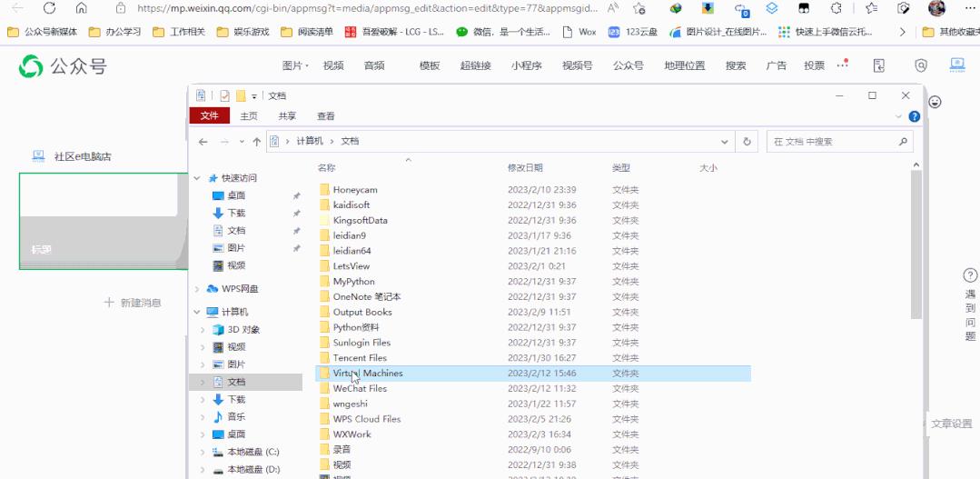
Task: Open the 办公学习 bookmark folder
Action: pos(115,32)
